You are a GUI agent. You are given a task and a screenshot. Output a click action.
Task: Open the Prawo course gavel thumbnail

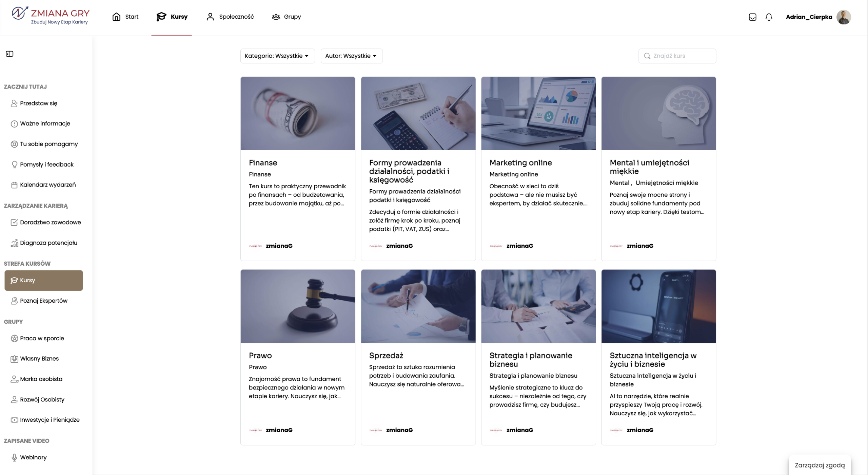[298, 306]
